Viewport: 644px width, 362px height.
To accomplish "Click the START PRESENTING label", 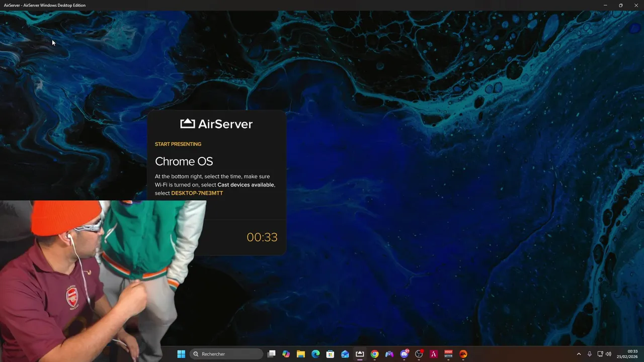I will point(178,144).
